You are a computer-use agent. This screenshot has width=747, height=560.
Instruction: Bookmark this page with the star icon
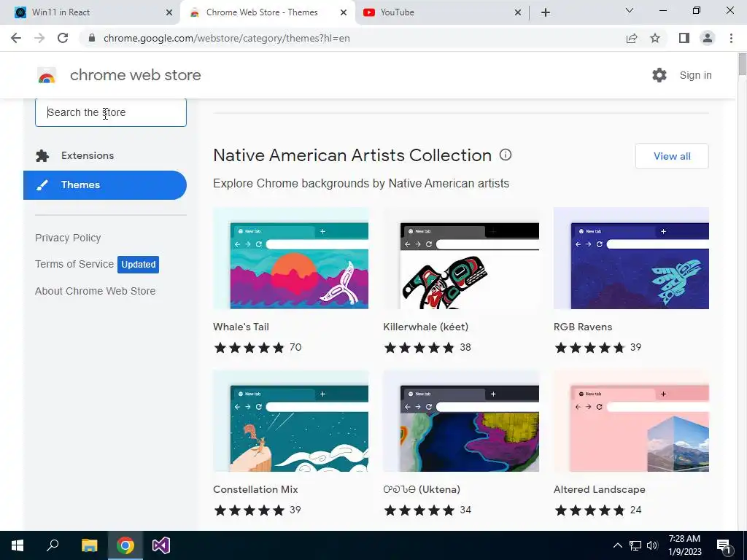[655, 38]
